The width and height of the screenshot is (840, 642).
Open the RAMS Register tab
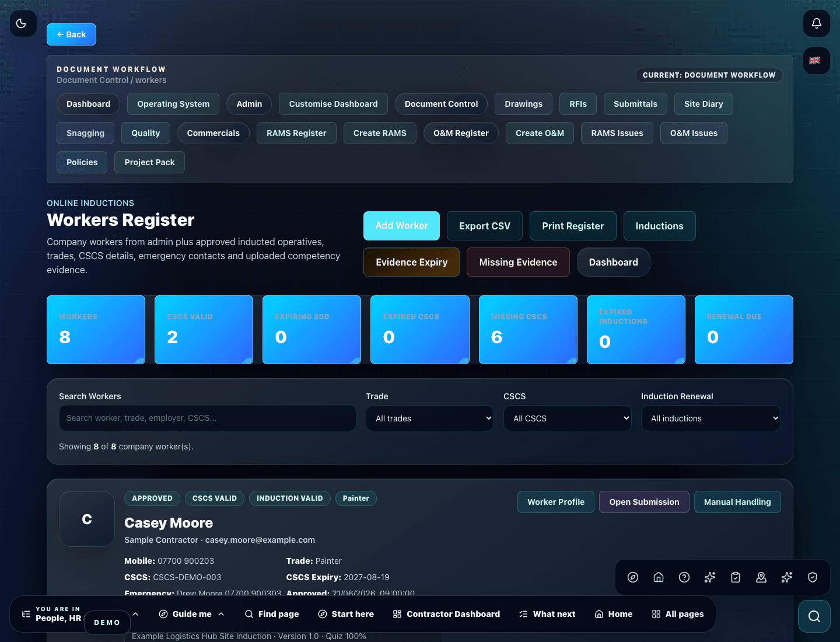coord(296,133)
